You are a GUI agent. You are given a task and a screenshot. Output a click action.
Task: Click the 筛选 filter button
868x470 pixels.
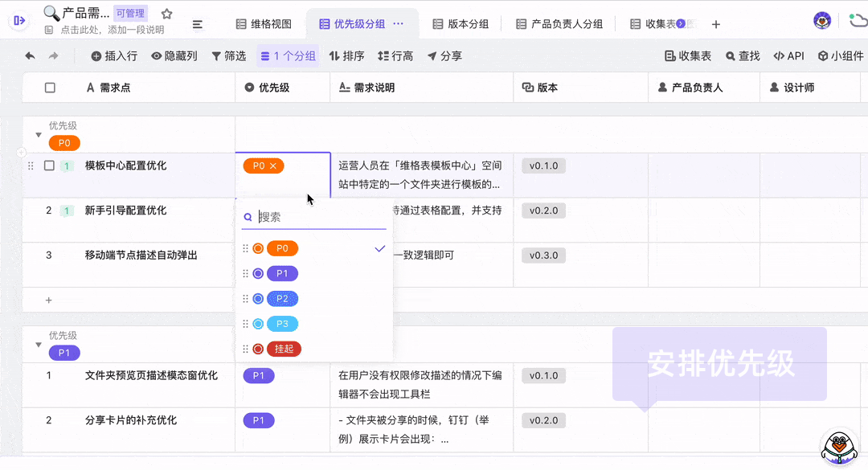coord(228,56)
